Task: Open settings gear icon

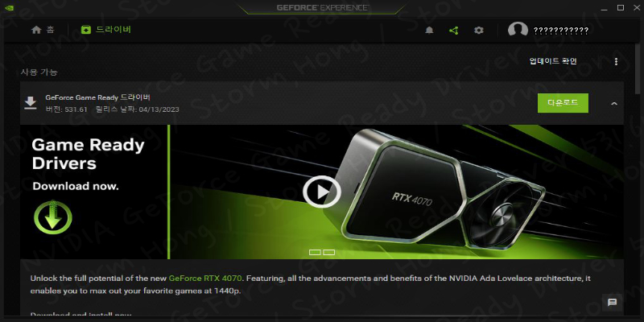Action: [478, 31]
